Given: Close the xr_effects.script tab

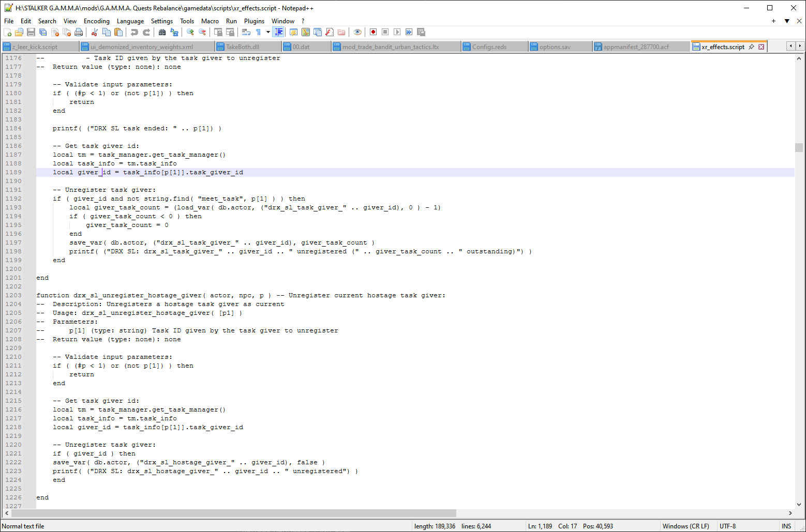Looking at the screenshot, I should 761,47.
